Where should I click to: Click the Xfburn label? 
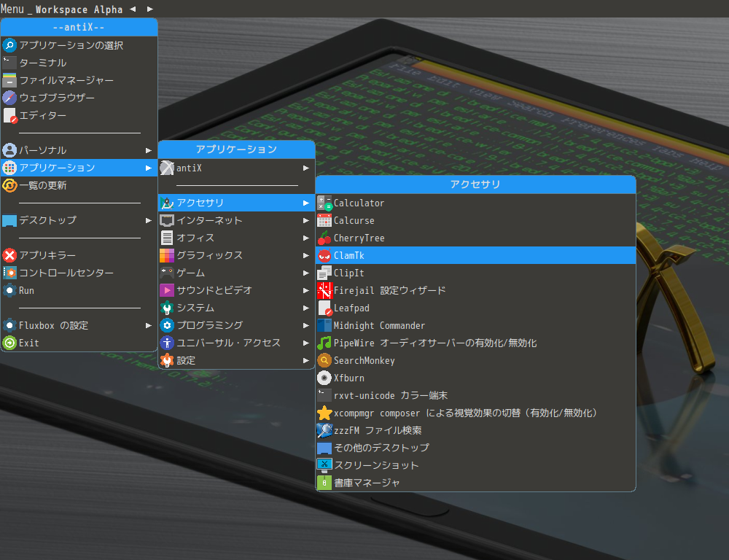[348, 378]
